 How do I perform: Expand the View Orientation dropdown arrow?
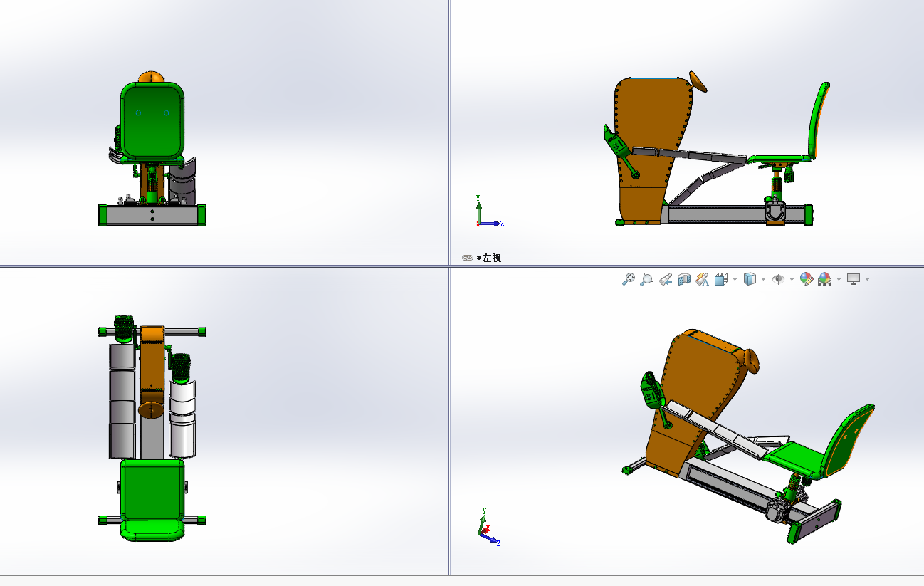(x=735, y=279)
